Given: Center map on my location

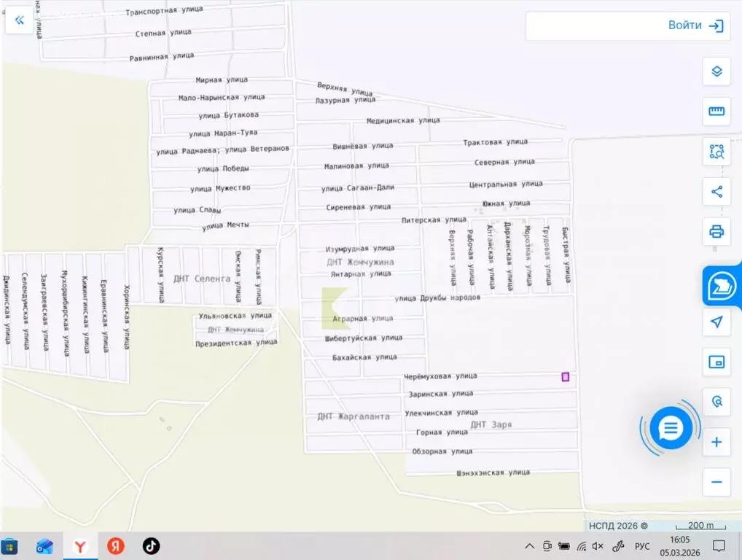Looking at the screenshot, I should point(716,322).
